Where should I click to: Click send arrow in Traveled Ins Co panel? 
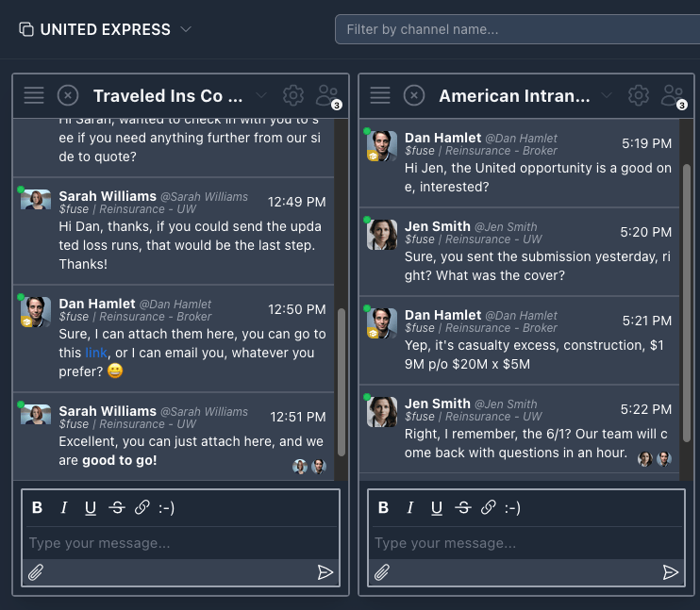pyautogui.click(x=325, y=572)
